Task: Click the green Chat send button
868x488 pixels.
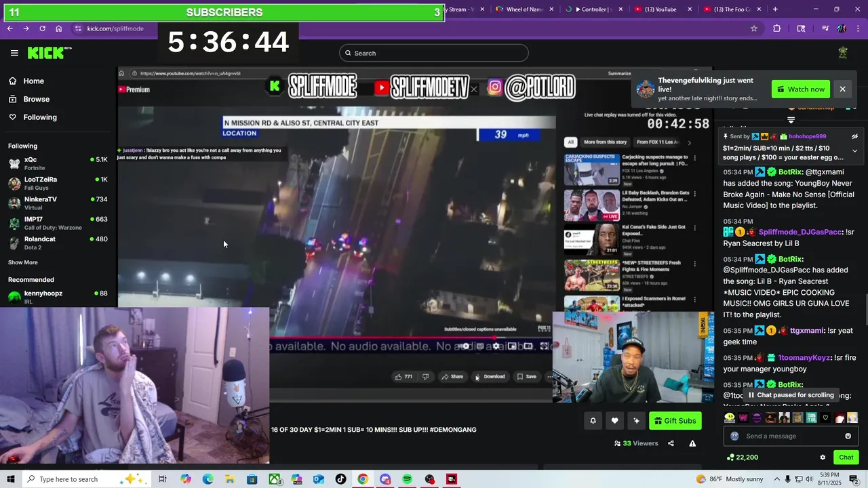Action: tap(846, 457)
